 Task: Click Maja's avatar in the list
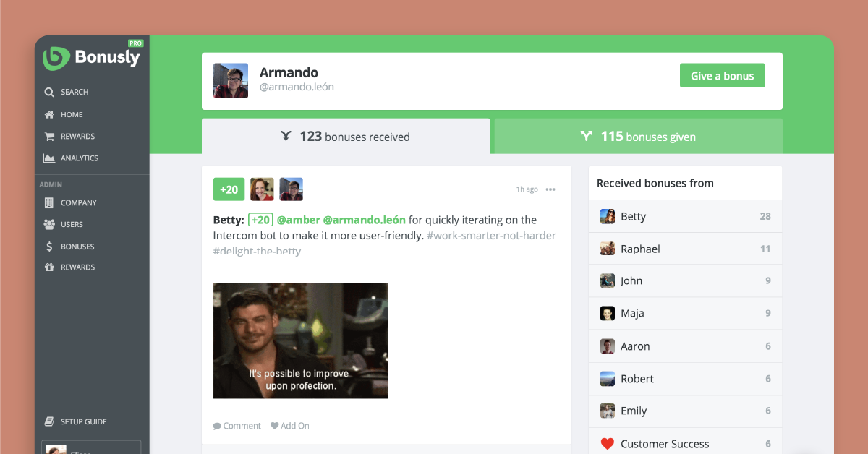click(x=608, y=313)
